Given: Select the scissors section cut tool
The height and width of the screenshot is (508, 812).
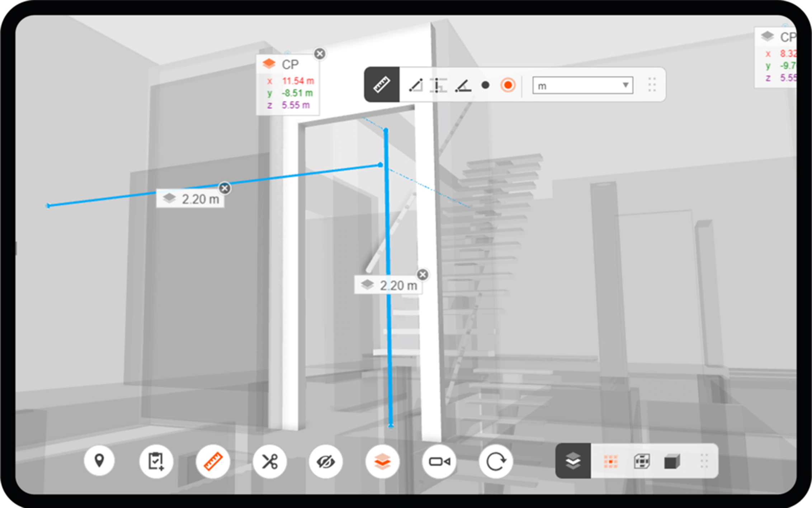Looking at the screenshot, I should [269, 461].
